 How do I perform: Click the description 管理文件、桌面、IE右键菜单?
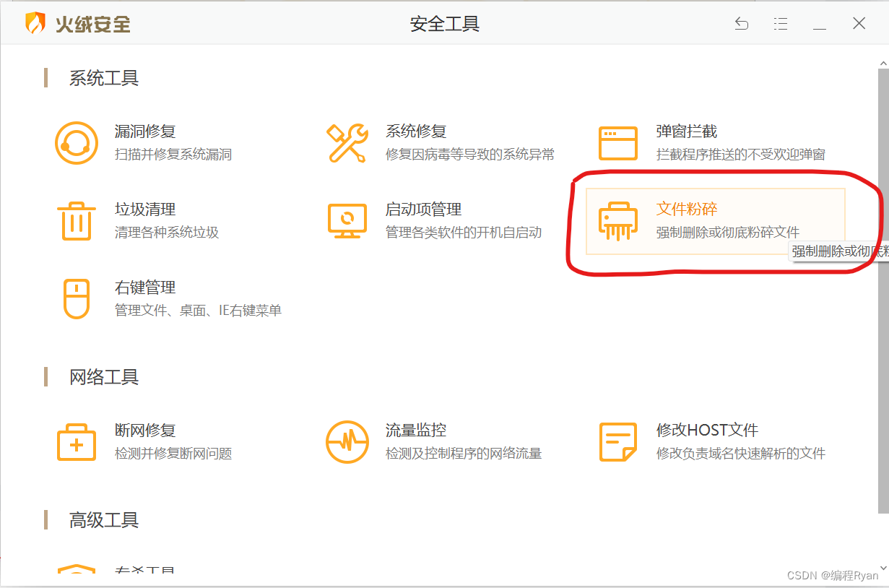pos(198,311)
